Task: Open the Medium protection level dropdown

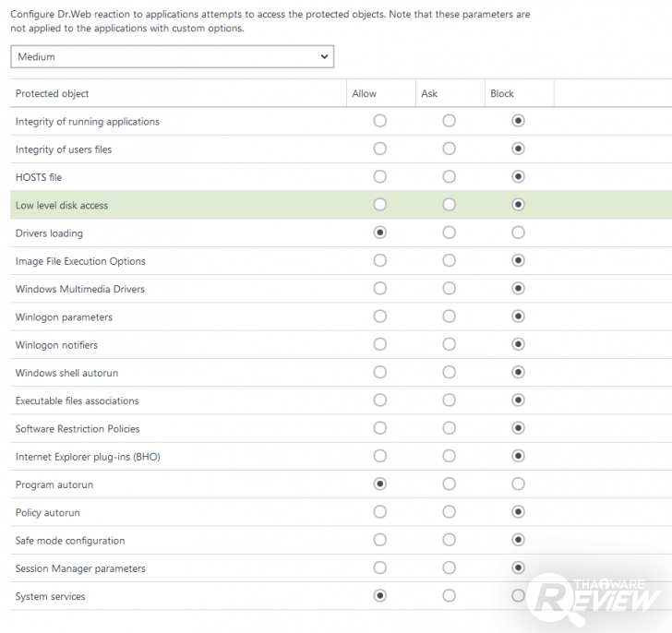Action: pos(172,57)
